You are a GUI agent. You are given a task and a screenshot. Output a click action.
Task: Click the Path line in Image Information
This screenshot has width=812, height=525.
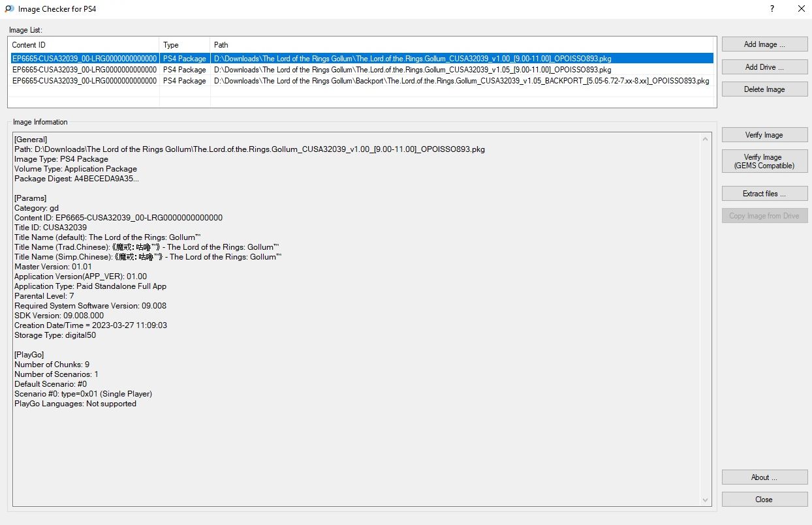(249, 149)
